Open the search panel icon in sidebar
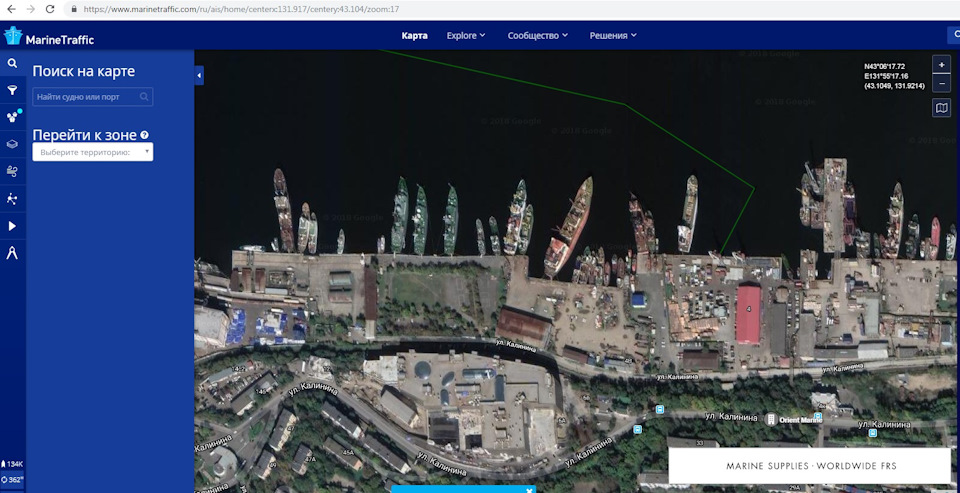 [12, 64]
